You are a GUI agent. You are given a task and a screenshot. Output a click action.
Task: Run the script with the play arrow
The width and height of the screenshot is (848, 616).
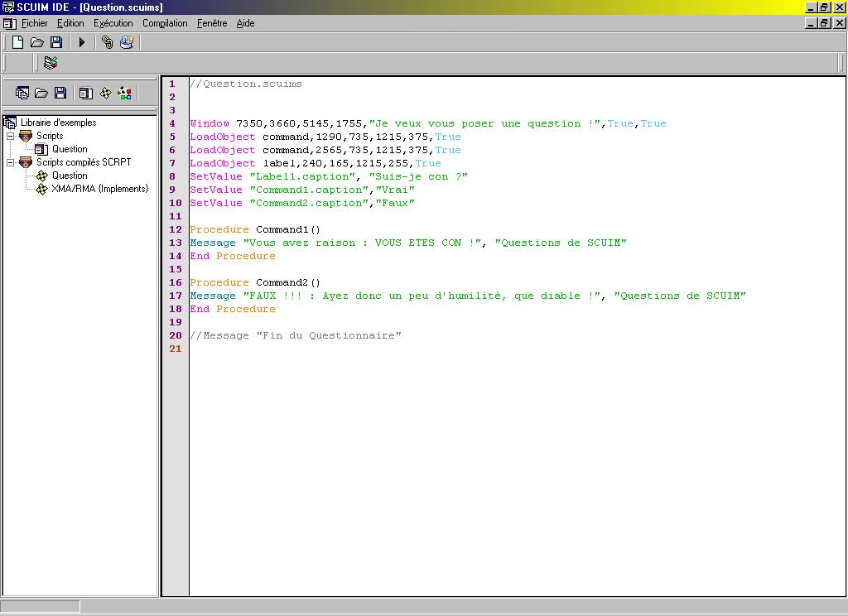(82, 42)
